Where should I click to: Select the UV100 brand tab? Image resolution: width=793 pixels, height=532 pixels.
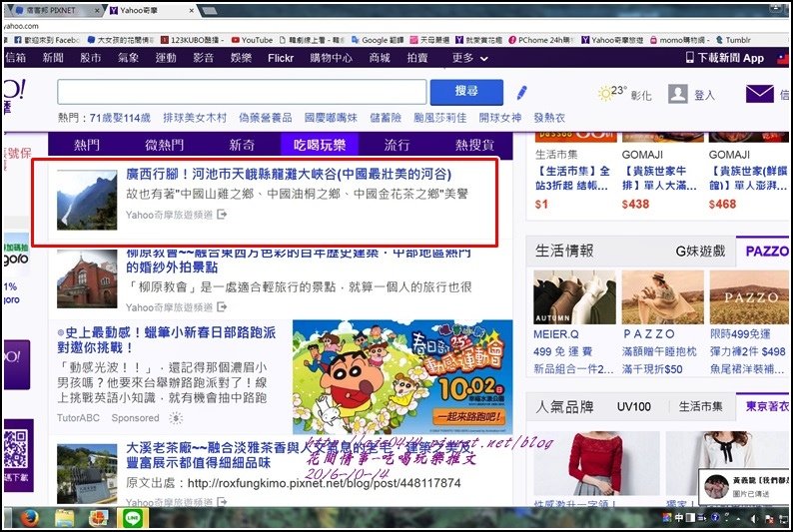[x=633, y=406]
